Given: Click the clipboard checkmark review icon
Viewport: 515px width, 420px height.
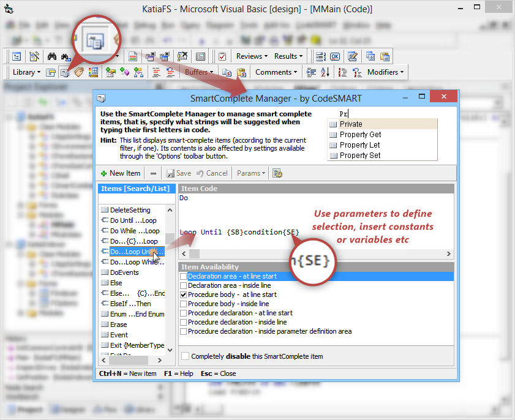Looking at the screenshot, I should click(x=222, y=56).
